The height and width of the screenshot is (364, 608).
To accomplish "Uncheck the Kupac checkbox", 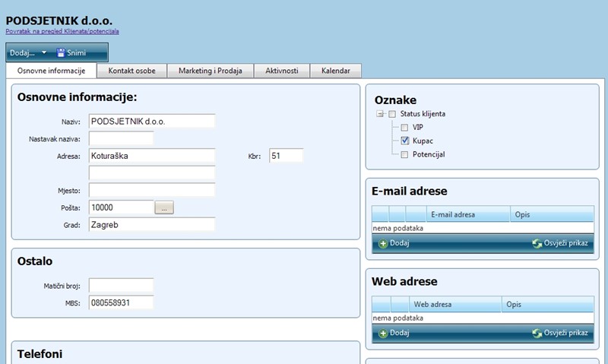I will click(x=404, y=141).
